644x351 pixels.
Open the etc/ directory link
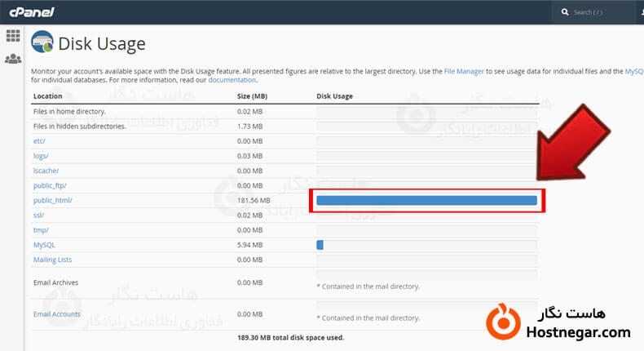coord(39,141)
